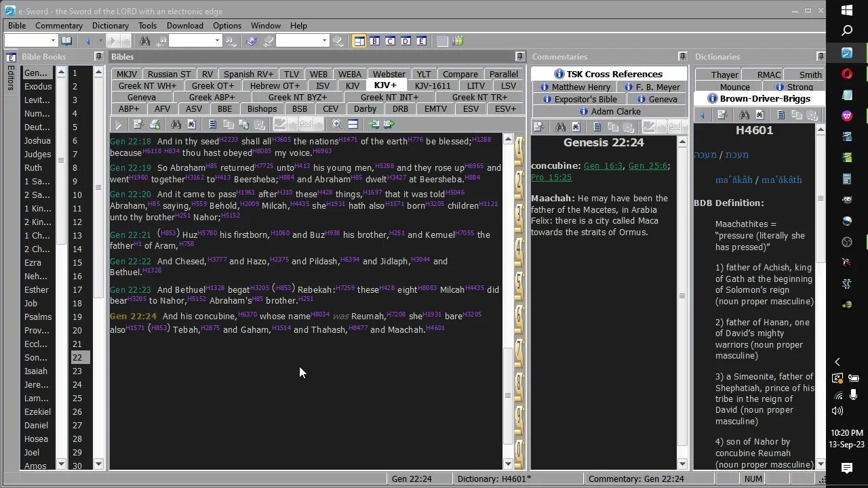The width and height of the screenshot is (868, 488).
Task: Click first green sync arrows icon in Bibles toolbar
Action: [374, 124]
